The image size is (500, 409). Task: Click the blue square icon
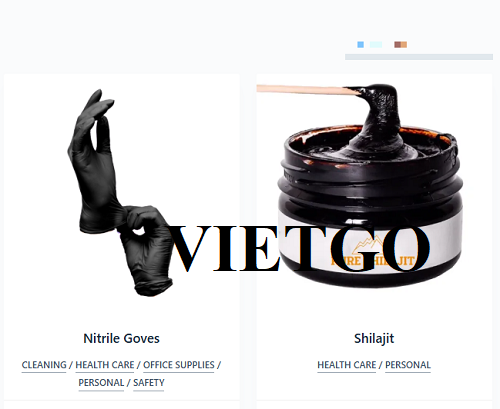360,45
